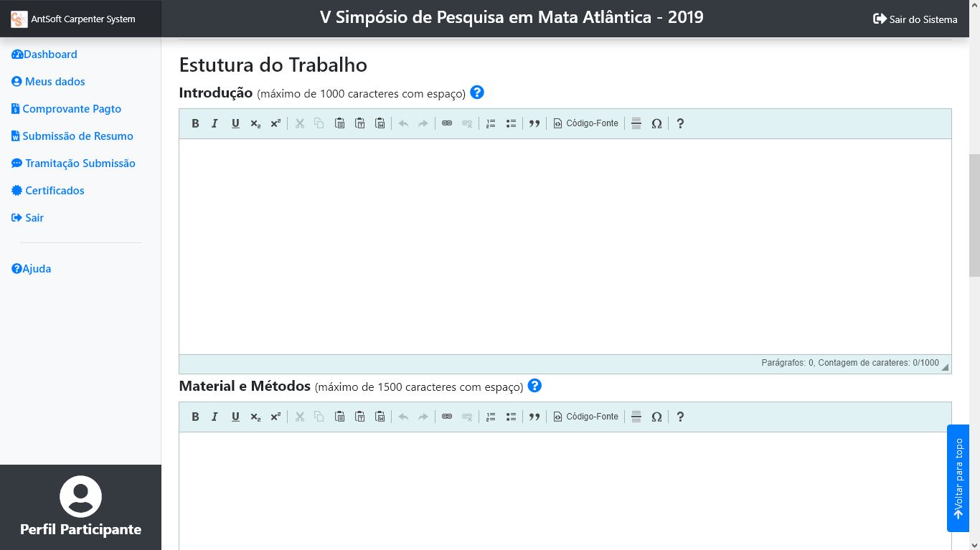Toggle bold in the Introdução editor toolbar

pos(195,123)
